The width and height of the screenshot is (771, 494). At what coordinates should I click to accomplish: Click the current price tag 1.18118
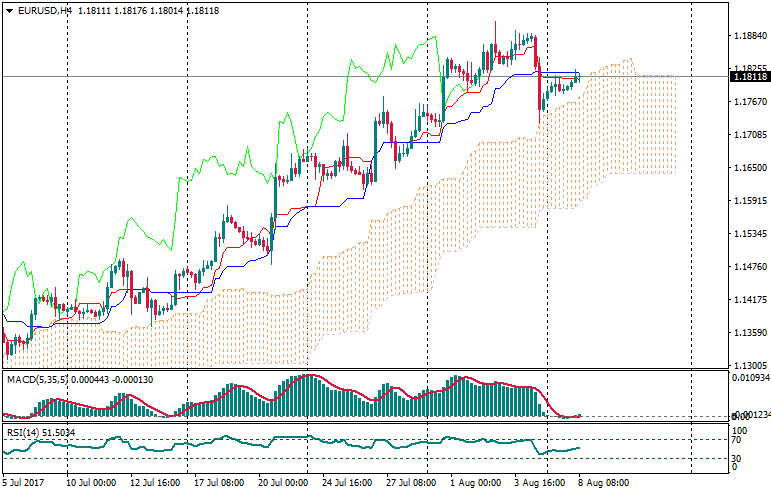pyautogui.click(x=749, y=76)
